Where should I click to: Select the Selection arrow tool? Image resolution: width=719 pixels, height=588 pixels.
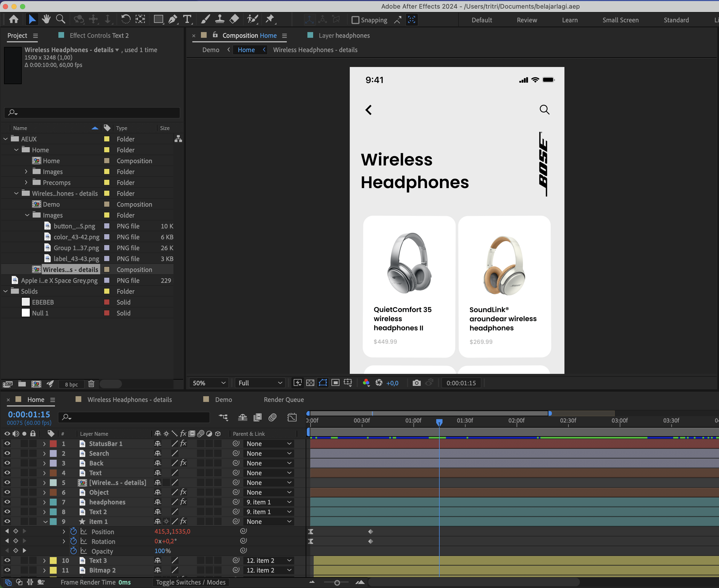(x=32, y=19)
